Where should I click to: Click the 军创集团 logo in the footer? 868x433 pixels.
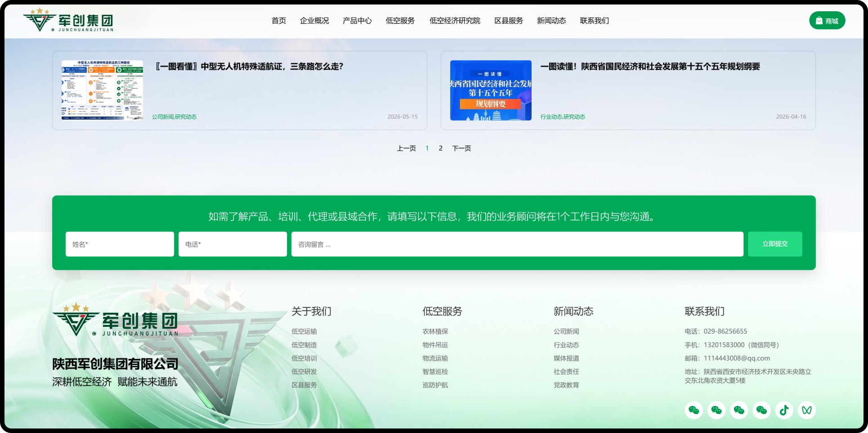coord(116,320)
